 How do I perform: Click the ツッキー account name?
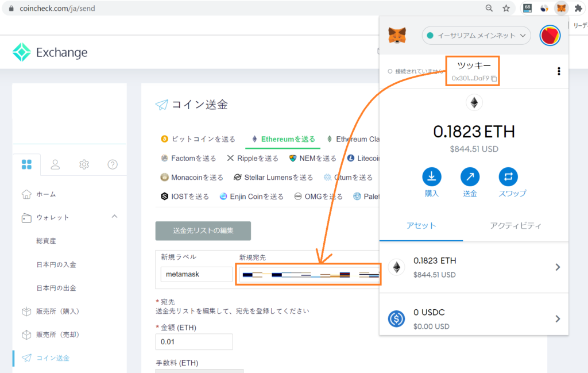pyautogui.click(x=474, y=66)
